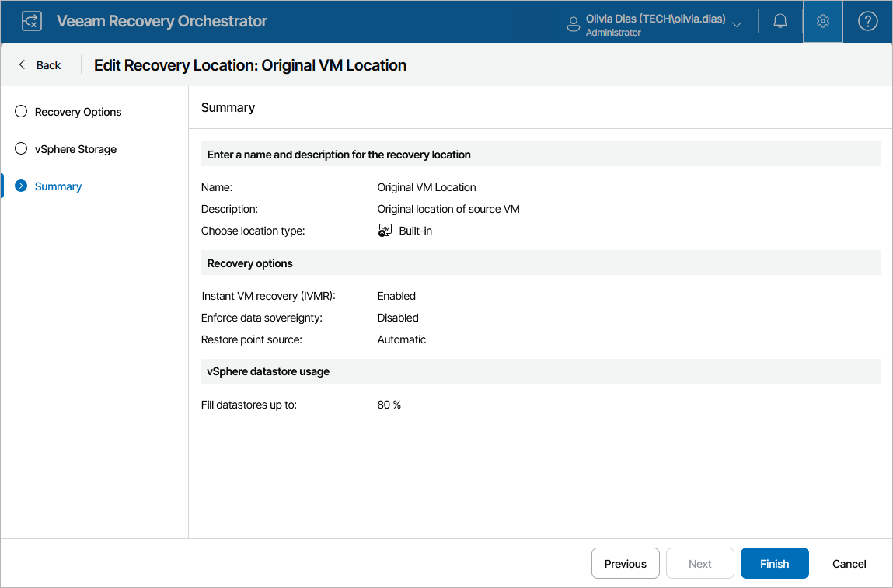
Task: Cancel editing the recovery location
Action: tap(849, 564)
